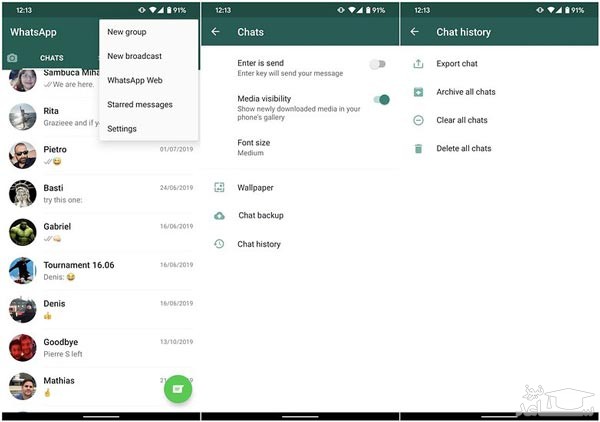Enable the Enter is send toggle

click(x=377, y=64)
